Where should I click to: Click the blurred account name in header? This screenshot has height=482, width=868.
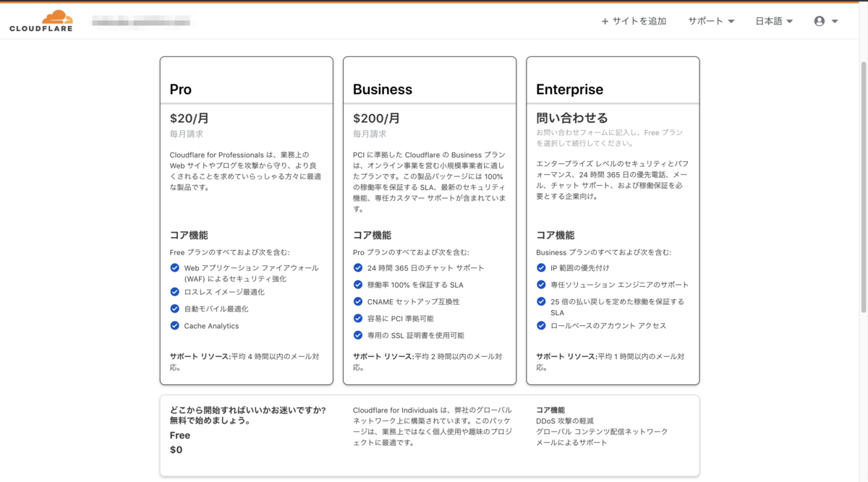click(x=141, y=22)
